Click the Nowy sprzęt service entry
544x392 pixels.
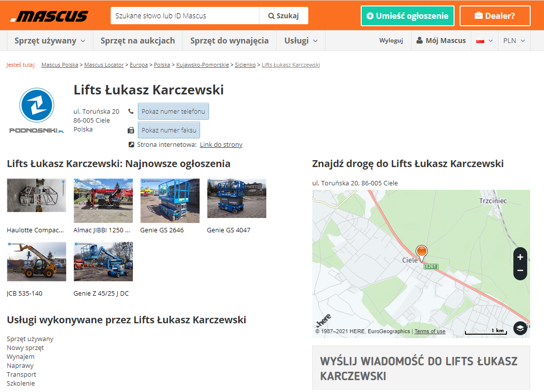[25, 348]
